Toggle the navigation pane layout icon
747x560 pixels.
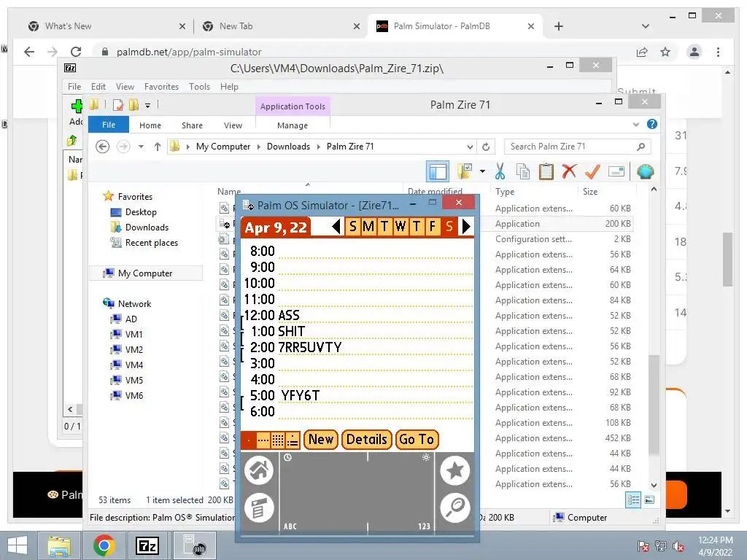438,171
